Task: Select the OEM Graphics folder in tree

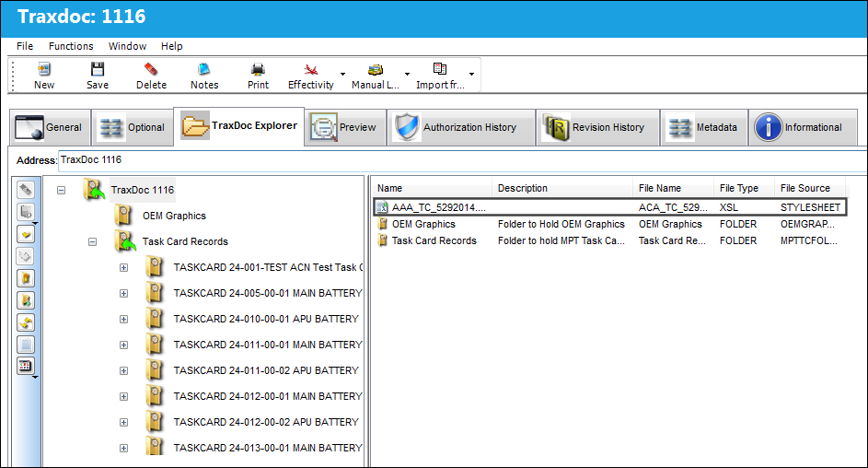Action: pos(174,216)
